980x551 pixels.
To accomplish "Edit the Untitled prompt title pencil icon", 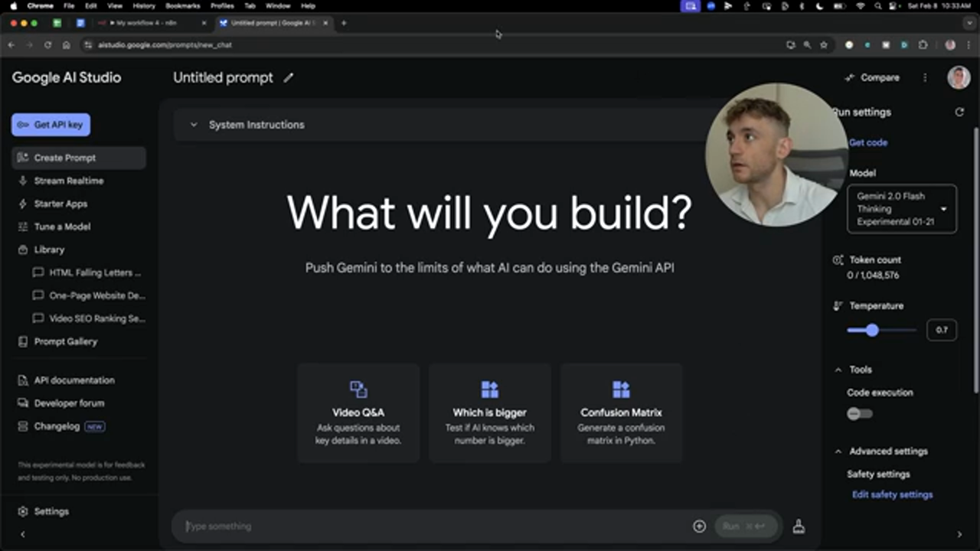I will coord(288,77).
